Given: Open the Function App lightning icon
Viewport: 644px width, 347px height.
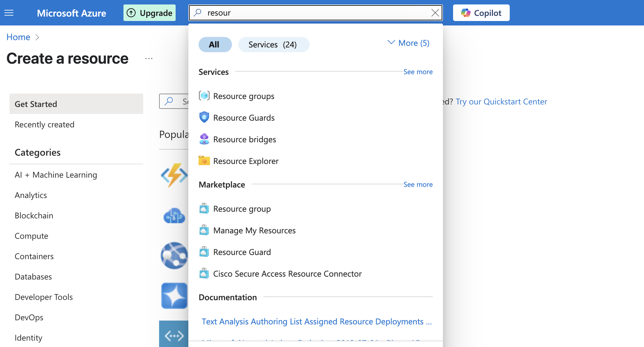Looking at the screenshot, I should click(174, 175).
